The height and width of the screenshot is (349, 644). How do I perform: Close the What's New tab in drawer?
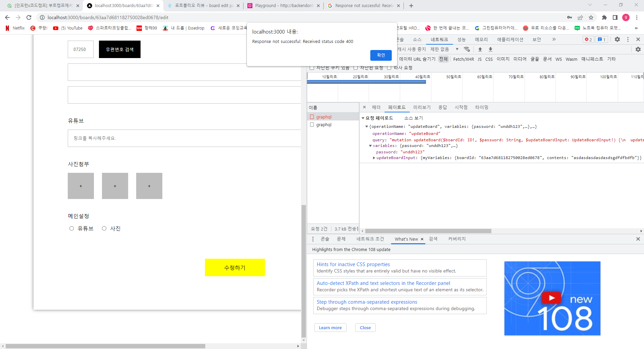click(422, 239)
